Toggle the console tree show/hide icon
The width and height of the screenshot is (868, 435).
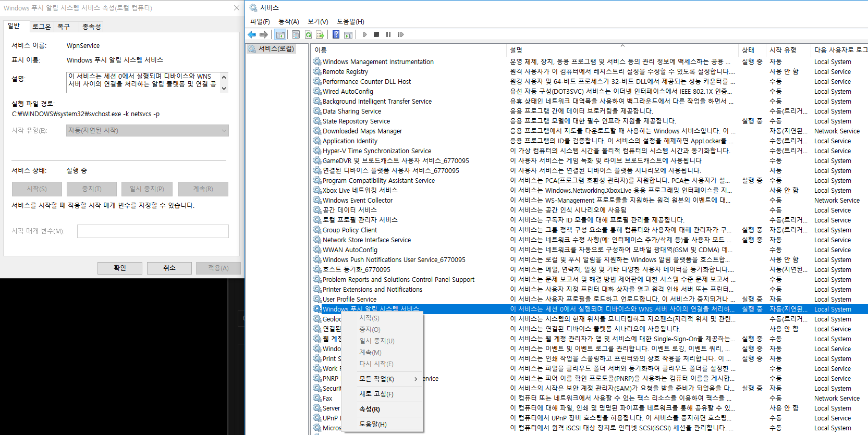point(280,34)
